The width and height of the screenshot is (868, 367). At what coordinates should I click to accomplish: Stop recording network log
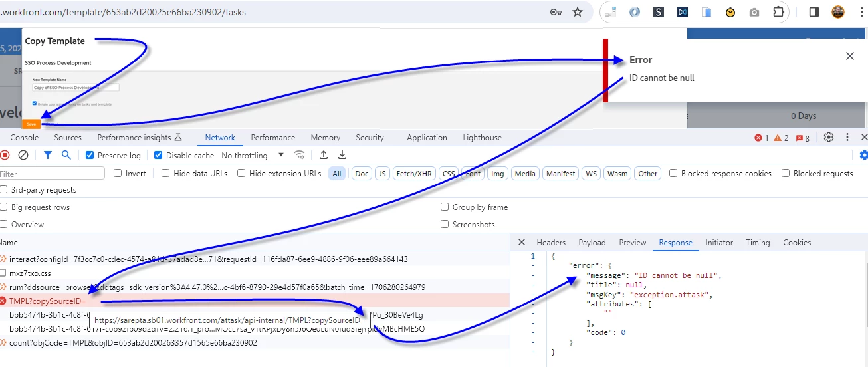point(5,155)
